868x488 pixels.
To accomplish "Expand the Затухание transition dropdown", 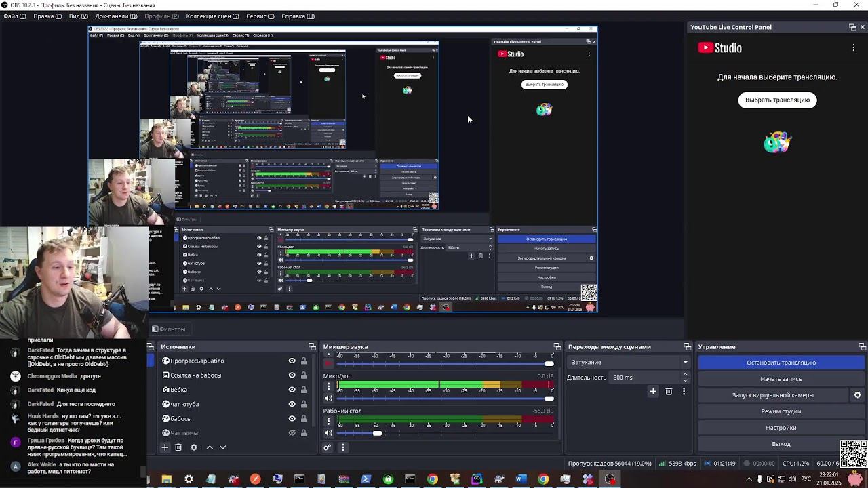I will tap(685, 362).
